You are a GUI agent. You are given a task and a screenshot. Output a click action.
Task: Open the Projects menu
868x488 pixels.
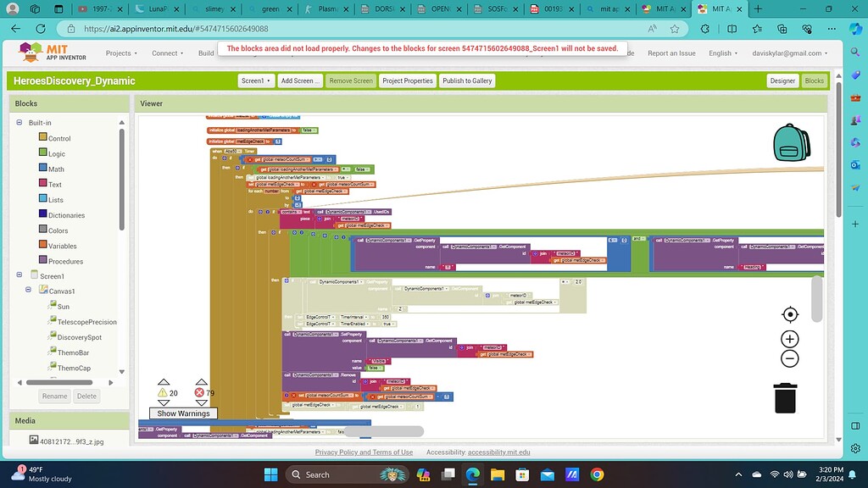tap(121, 53)
